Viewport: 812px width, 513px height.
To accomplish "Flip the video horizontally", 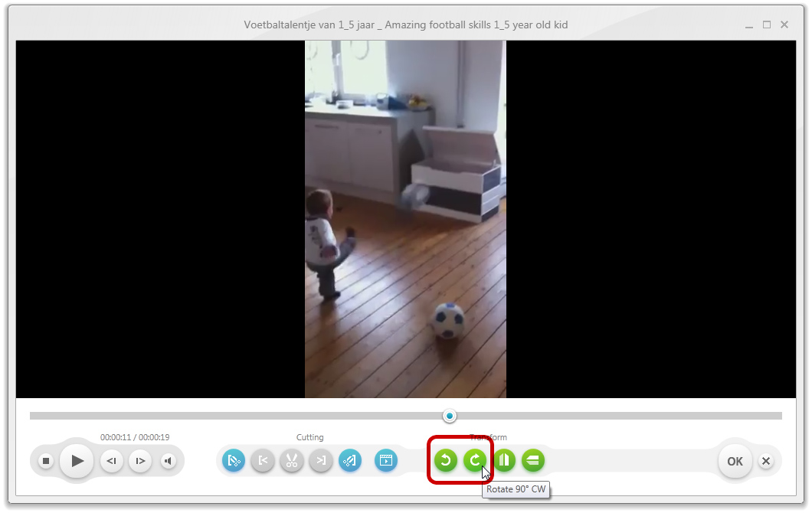I will tap(504, 460).
